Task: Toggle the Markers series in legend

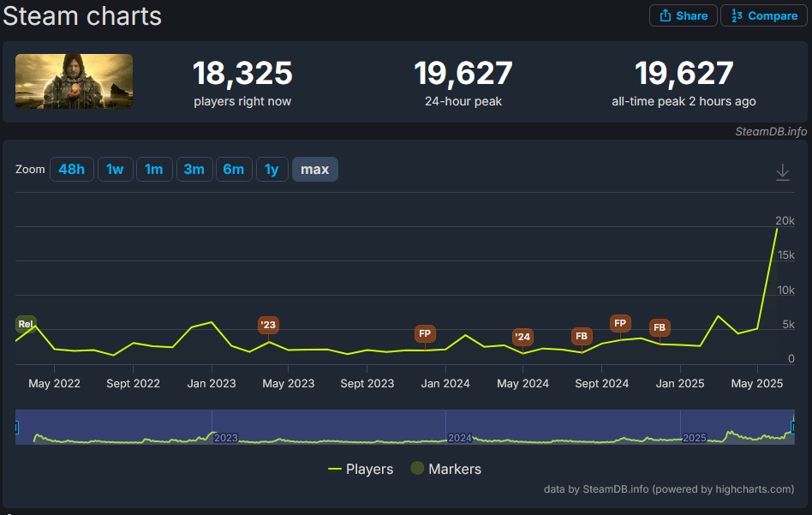Action: [446, 469]
